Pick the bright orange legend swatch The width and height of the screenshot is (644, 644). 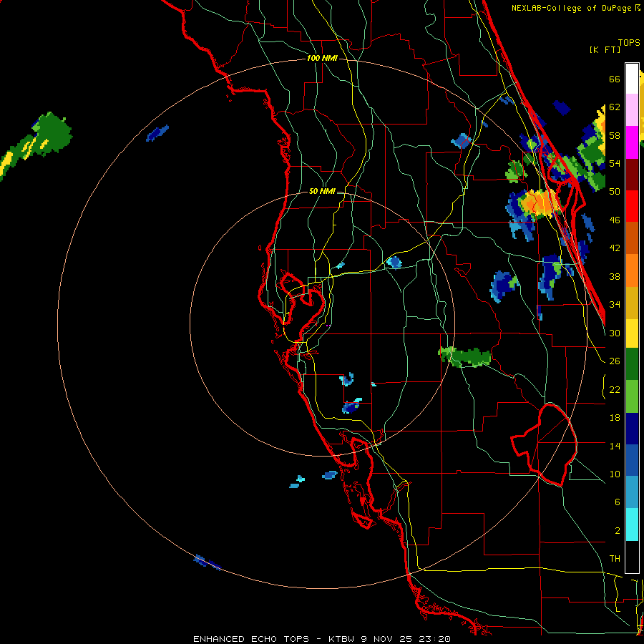(632, 270)
